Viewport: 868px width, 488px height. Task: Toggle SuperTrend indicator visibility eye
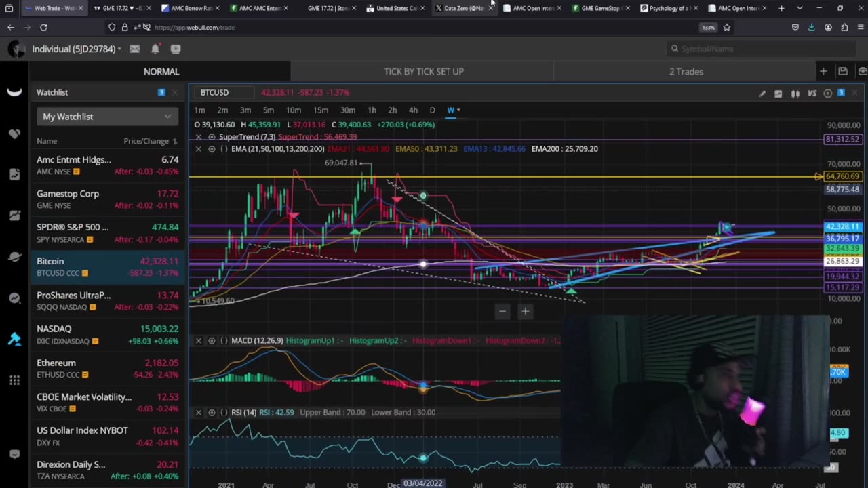tap(212, 137)
